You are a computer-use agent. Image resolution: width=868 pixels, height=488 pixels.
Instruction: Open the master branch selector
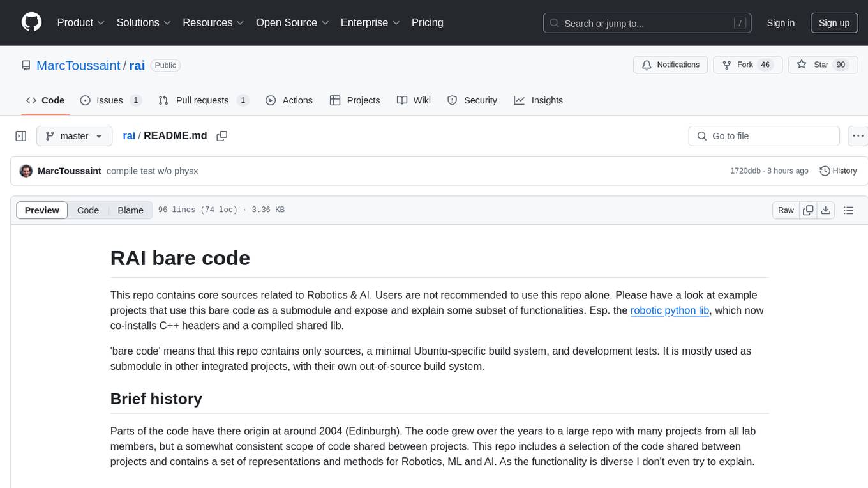tap(75, 136)
